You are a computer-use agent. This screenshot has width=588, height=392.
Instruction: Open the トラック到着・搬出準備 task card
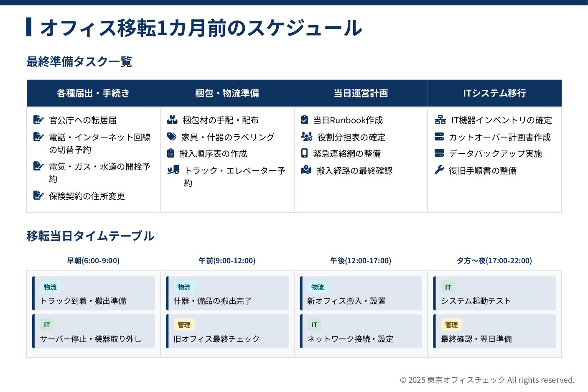click(x=93, y=293)
